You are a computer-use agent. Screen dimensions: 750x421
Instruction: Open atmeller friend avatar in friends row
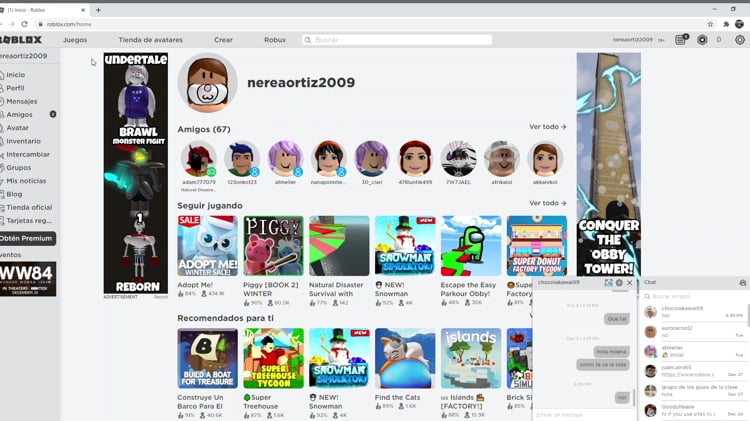(285, 158)
